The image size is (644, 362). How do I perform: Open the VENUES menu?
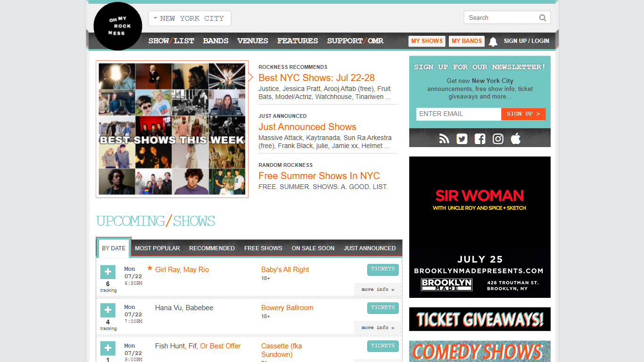point(253,41)
